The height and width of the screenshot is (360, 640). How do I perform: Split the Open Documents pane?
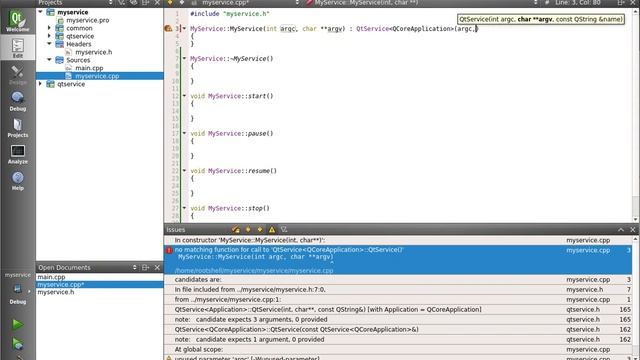pyautogui.click(x=145, y=267)
